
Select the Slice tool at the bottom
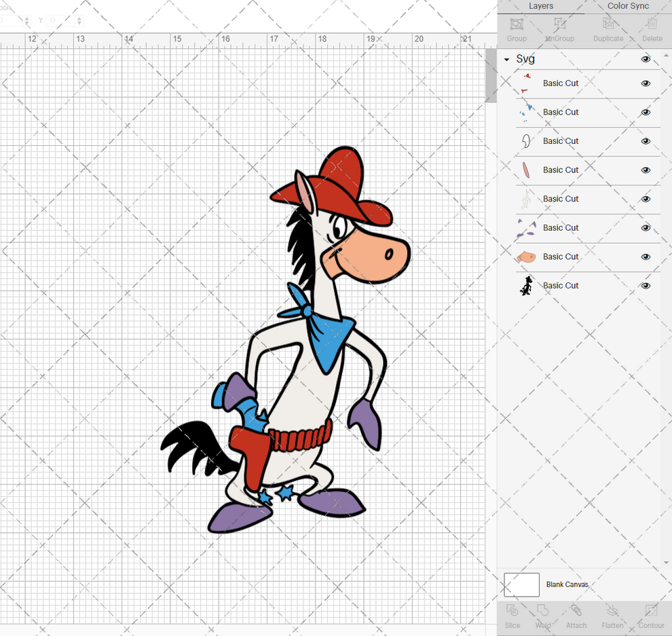[x=512, y=616]
